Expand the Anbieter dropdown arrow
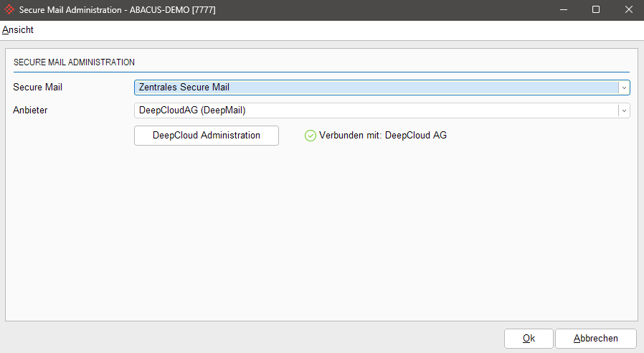This screenshot has height=353, width=644. coord(624,110)
